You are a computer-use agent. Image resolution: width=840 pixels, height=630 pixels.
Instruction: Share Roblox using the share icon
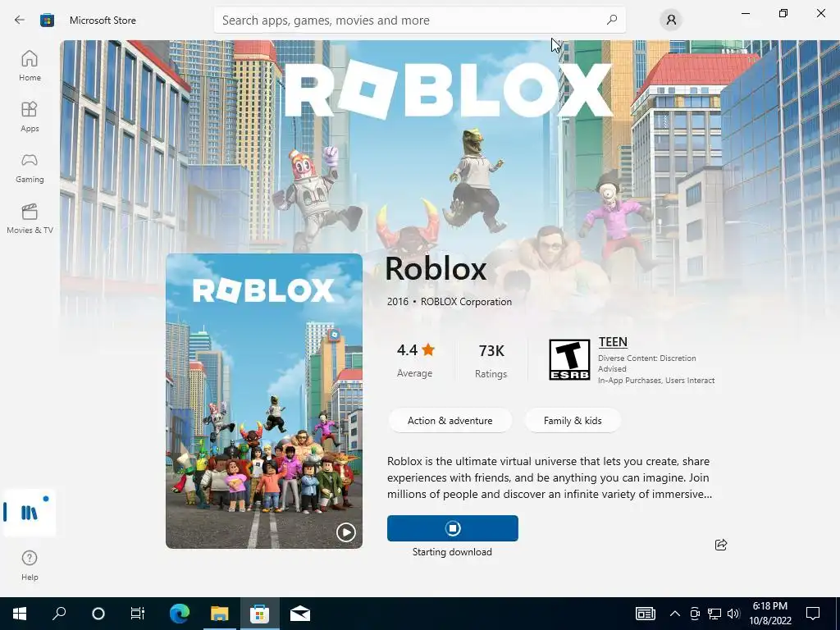tap(720, 545)
